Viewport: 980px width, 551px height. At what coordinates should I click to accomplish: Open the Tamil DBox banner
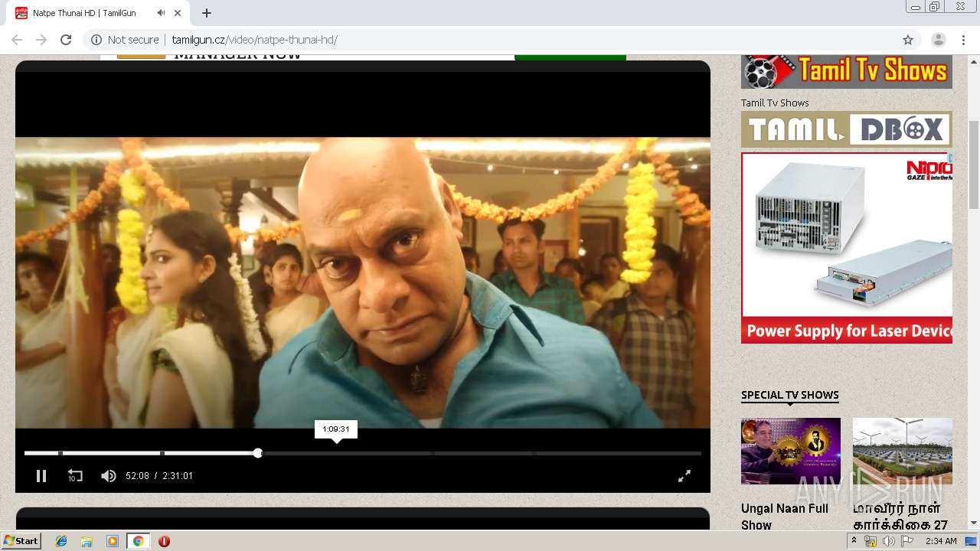coord(847,129)
